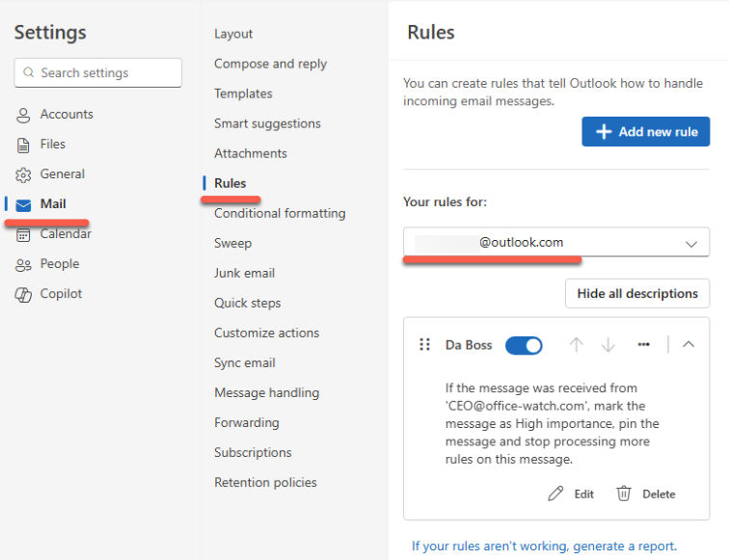The width and height of the screenshot is (729, 560).
Task: Click the Files document icon
Action: coord(23,145)
